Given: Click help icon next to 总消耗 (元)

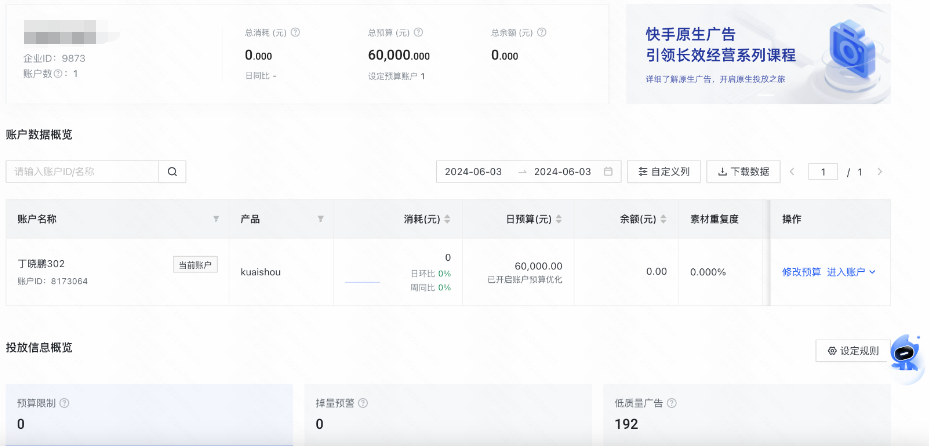Looking at the screenshot, I should tap(295, 33).
